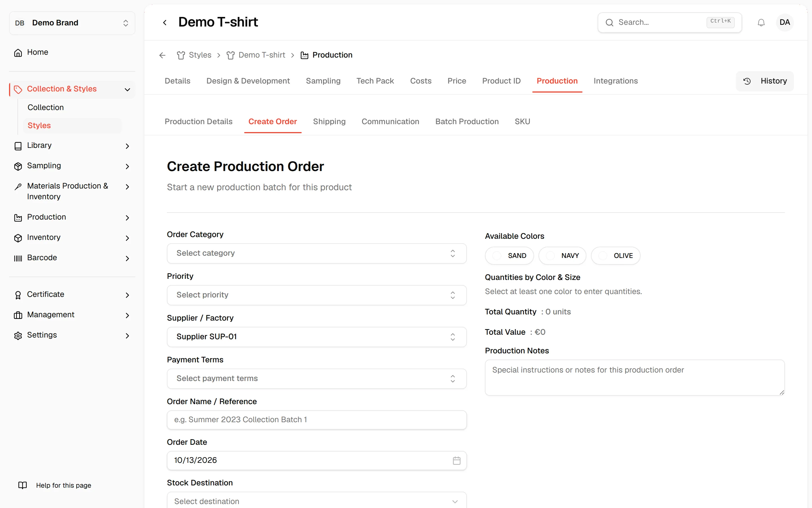
Task: Click the breadcrumb back arrow
Action: tap(162, 55)
